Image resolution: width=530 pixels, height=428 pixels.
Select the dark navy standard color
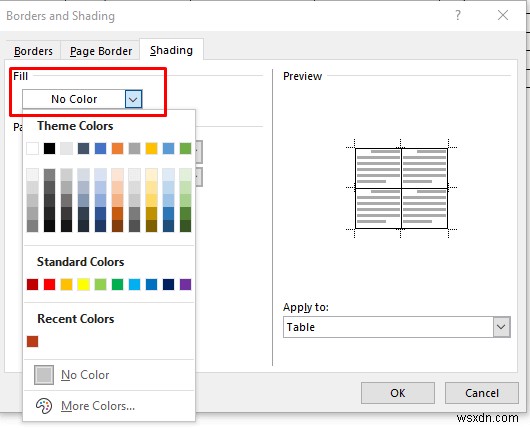point(168,284)
